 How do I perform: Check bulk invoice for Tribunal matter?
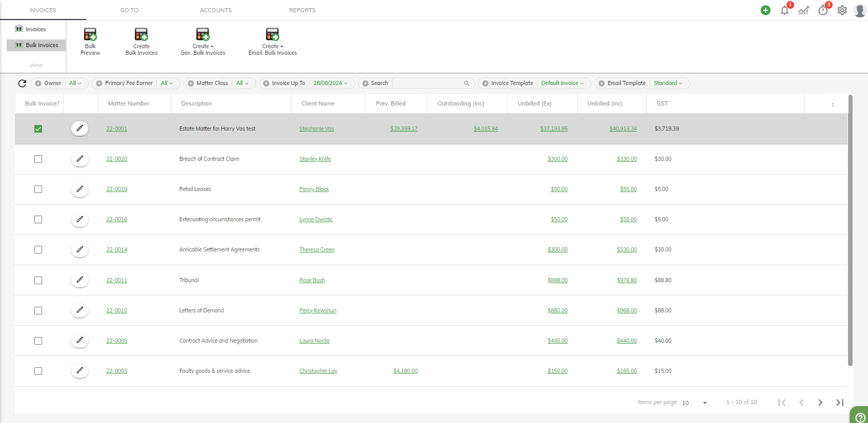pos(38,280)
